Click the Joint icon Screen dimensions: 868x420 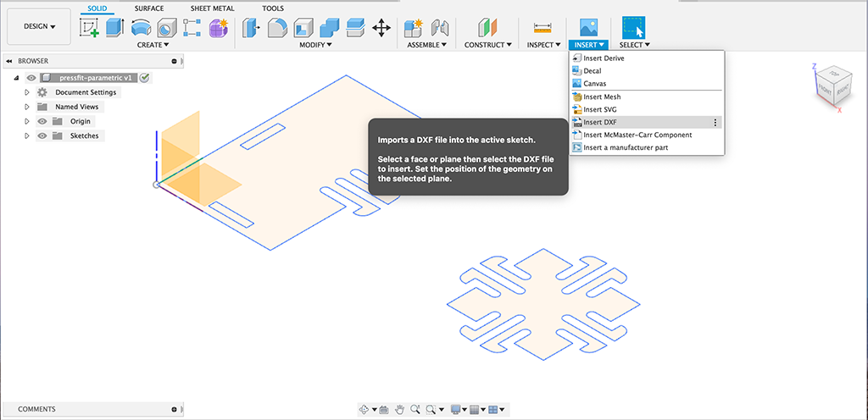click(x=440, y=28)
